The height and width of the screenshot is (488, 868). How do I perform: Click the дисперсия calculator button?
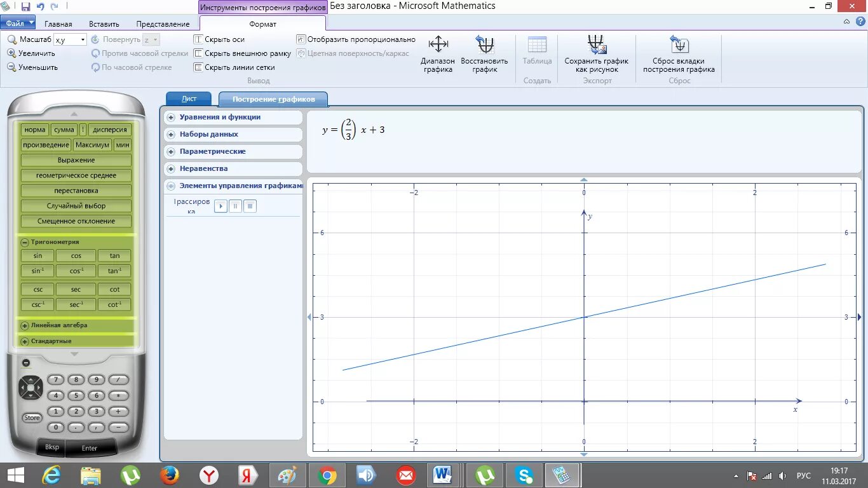(110, 130)
